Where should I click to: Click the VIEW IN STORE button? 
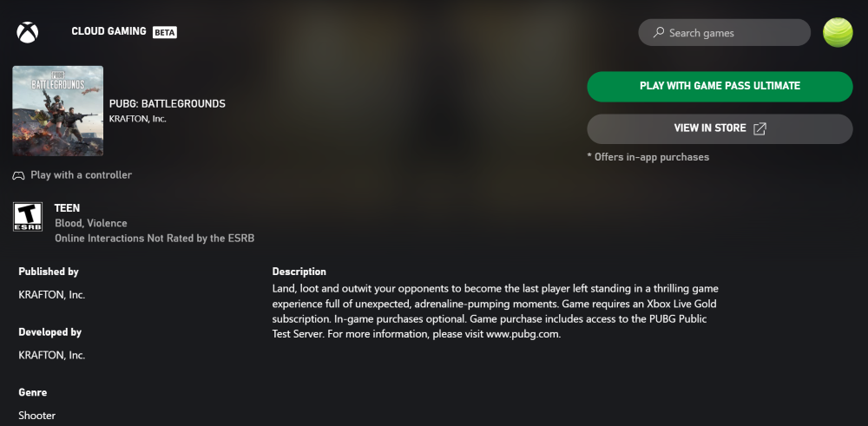click(720, 128)
